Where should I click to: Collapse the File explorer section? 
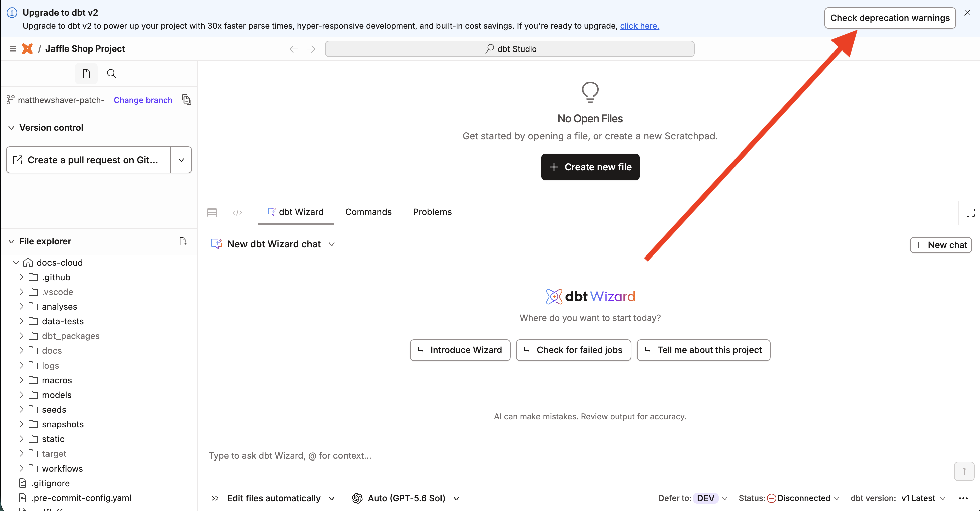pos(11,241)
